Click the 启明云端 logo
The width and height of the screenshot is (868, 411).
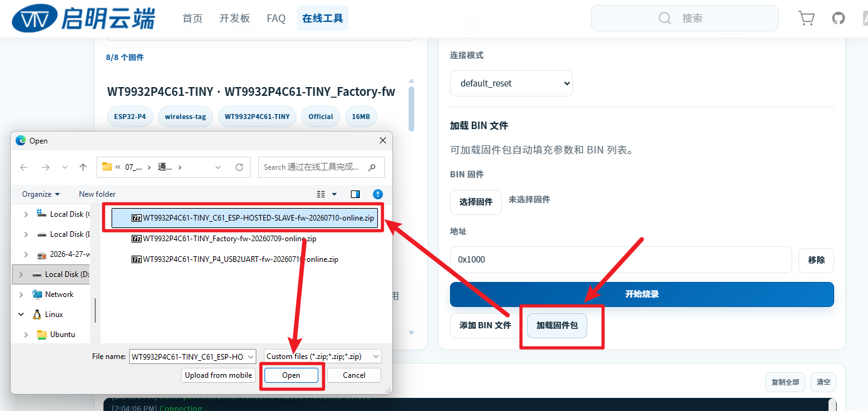84,19
